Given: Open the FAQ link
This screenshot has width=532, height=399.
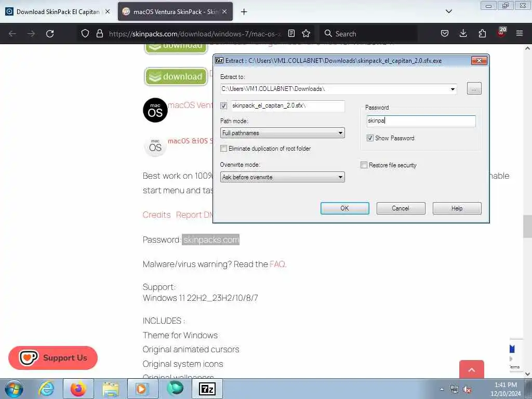Looking at the screenshot, I should coord(278,264).
